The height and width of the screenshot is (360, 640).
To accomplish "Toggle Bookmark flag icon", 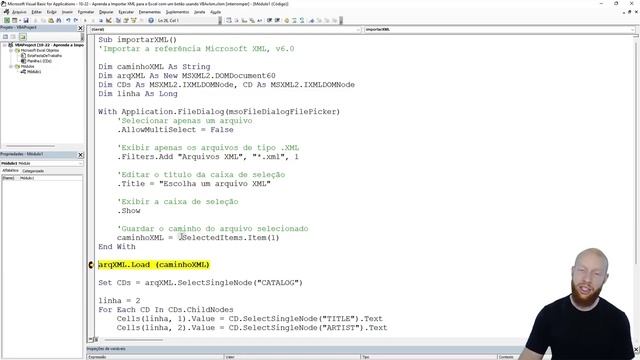I will point(312,20).
